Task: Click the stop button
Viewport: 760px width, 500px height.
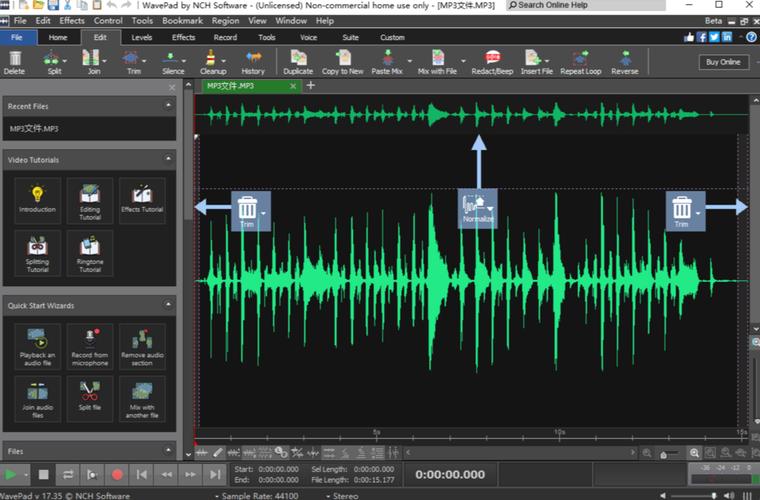Action: (x=44, y=474)
